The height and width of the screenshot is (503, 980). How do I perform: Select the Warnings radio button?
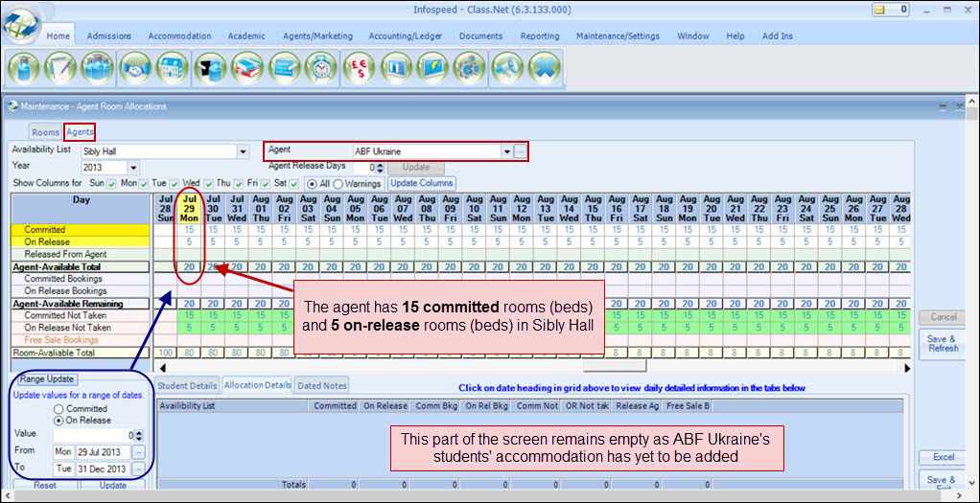pos(338,183)
